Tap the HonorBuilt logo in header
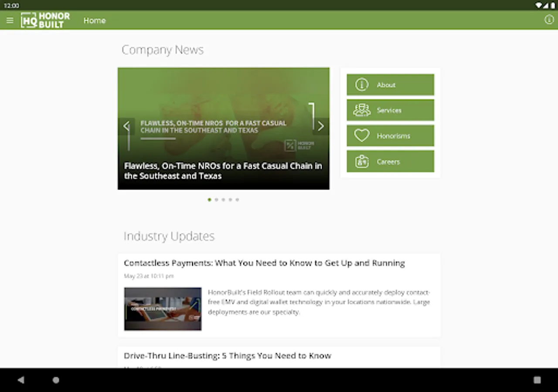Screen dimensions: 558x392 point(45,20)
